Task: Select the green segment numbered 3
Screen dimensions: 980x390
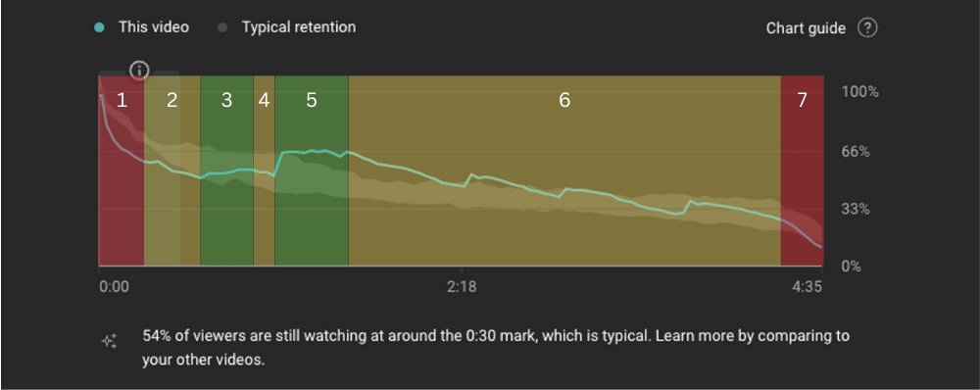Action: point(226,171)
